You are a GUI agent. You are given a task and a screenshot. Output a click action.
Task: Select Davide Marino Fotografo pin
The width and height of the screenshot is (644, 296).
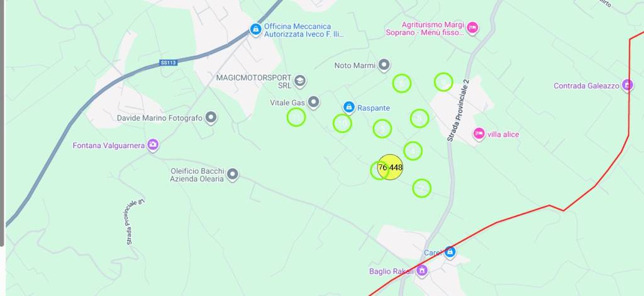[211, 118]
